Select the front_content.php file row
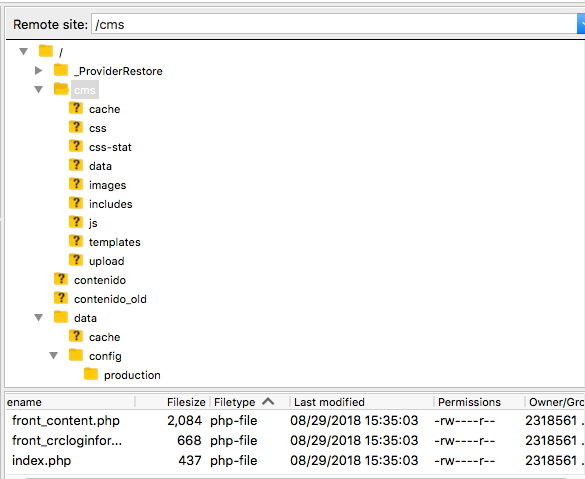Image resolution: width=585 pixels, height=479 pixels. (x=295, y=421)
